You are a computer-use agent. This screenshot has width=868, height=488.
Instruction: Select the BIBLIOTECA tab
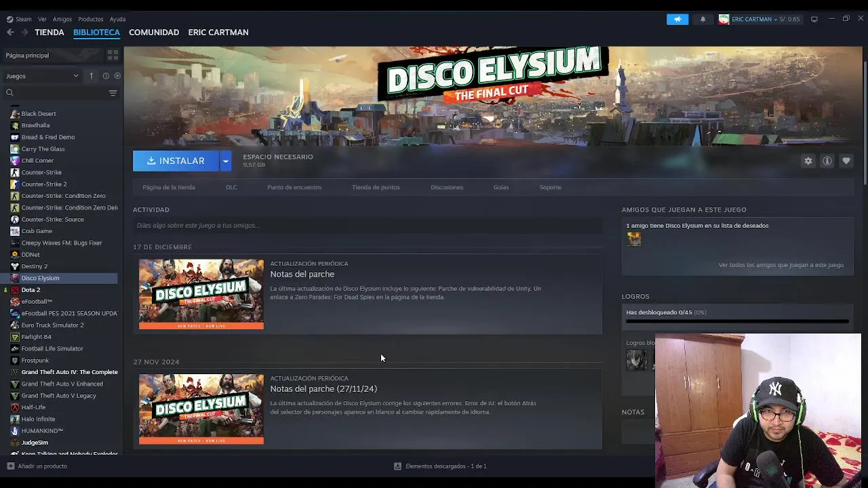[96, 32]
